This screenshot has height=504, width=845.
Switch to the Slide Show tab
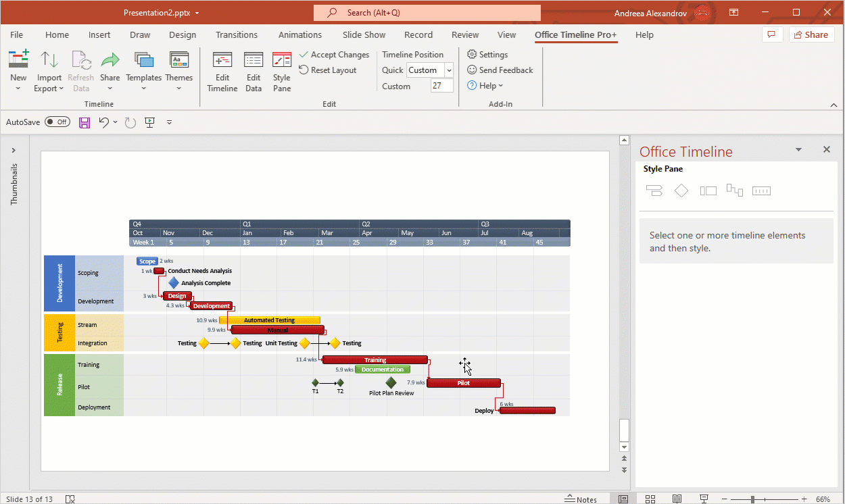tap(364, 35)
